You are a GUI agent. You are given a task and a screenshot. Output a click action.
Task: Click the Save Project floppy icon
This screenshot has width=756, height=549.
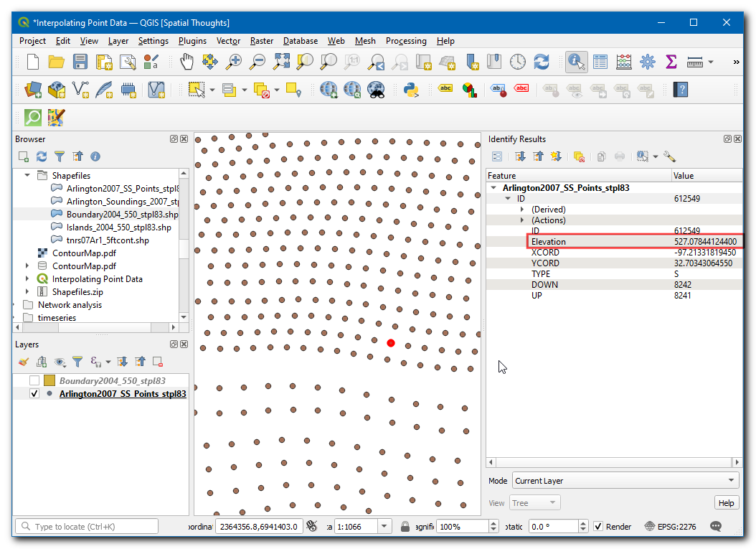click(x=80, y=62)
